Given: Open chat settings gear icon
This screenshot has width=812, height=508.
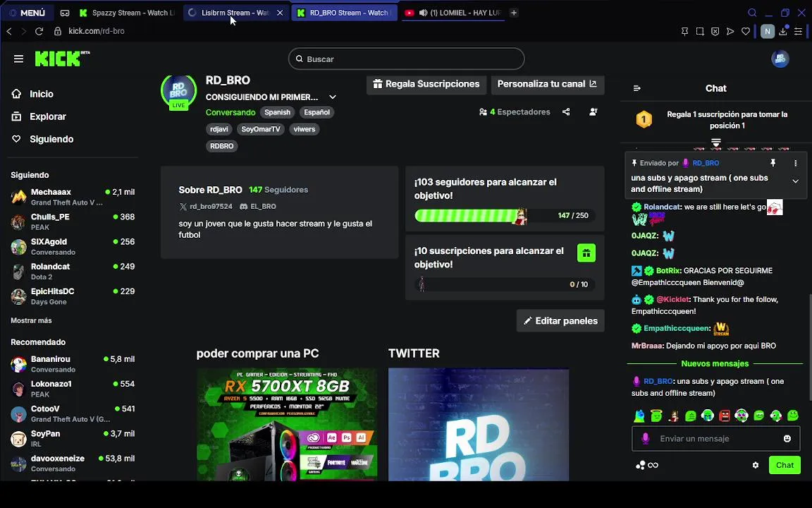Looking at the screenshot, I should (x=756, y=465).
